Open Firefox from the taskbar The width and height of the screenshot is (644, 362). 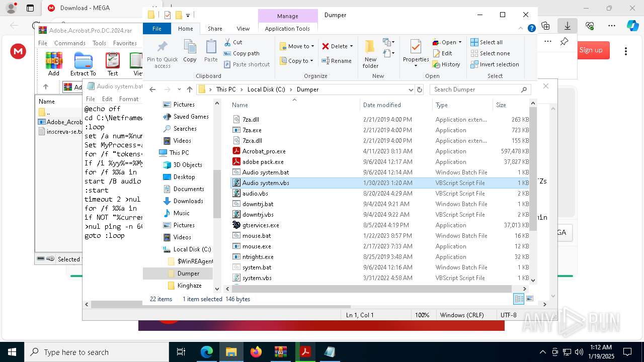click(256, 352)
